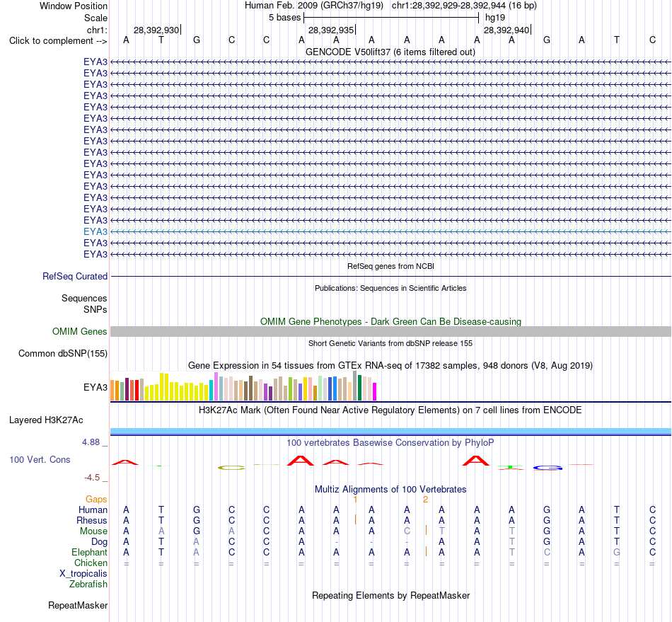Click the '5 bases' scale bar label

tap(284, 18)
